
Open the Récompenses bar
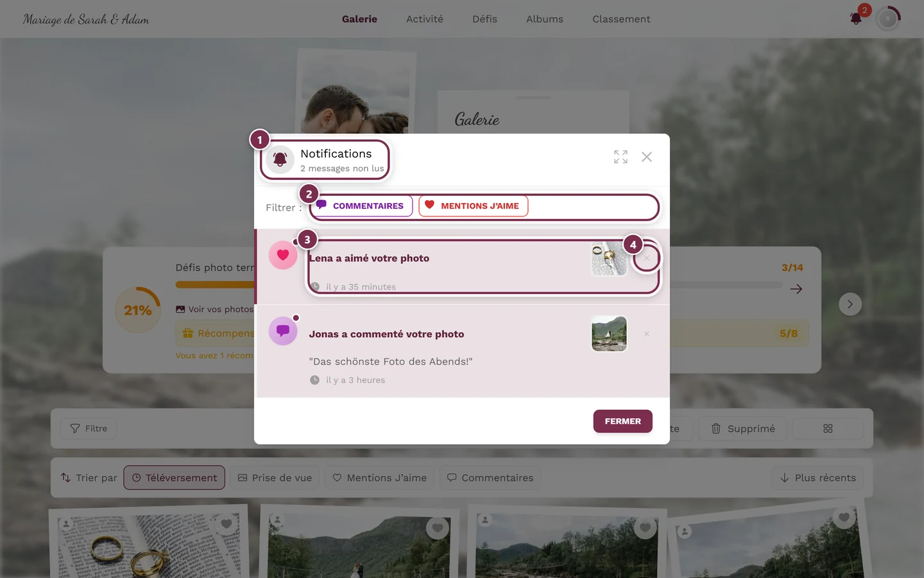[x=215, y=333]
